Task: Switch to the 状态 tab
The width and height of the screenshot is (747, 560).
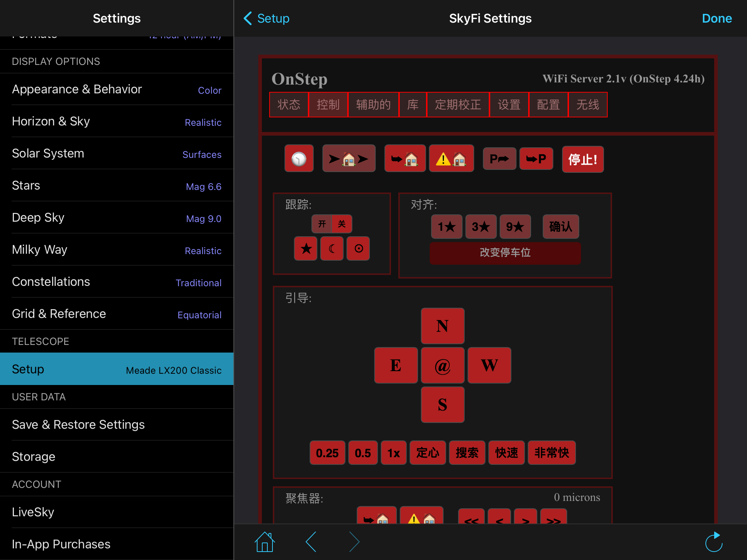Action: tap(289, 105)
